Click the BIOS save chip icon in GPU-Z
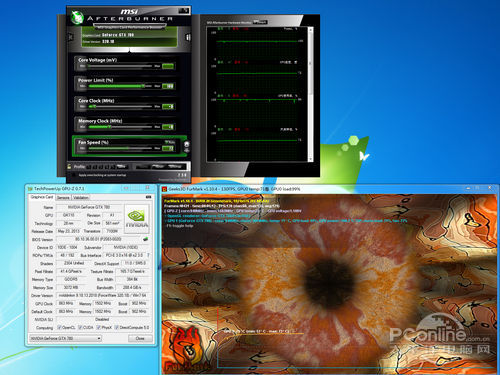Screen dimensions: 500x375 145,239
